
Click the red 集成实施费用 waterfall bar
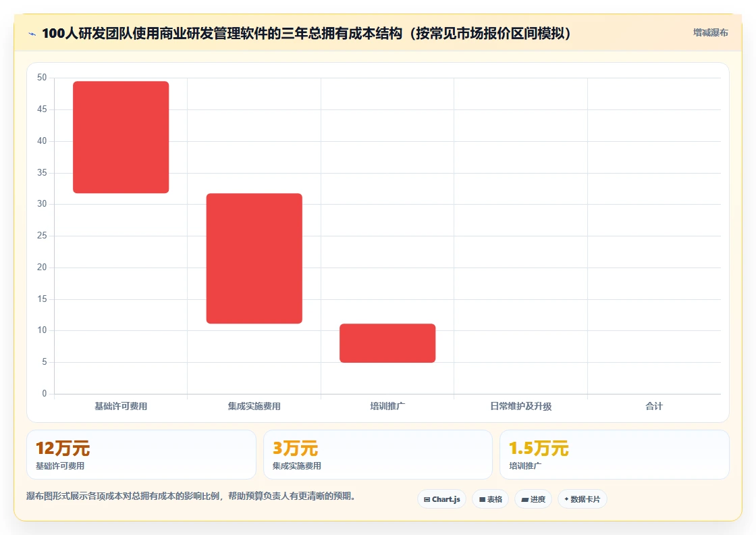(x=254, y=259)
